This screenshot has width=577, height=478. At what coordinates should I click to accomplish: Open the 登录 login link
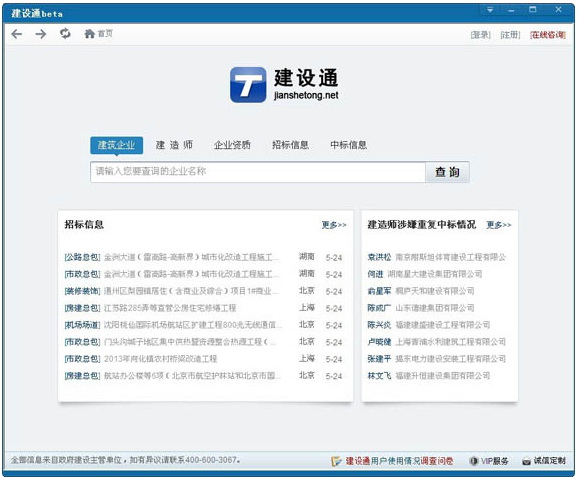pyautogui.click(x=481, y=35)
